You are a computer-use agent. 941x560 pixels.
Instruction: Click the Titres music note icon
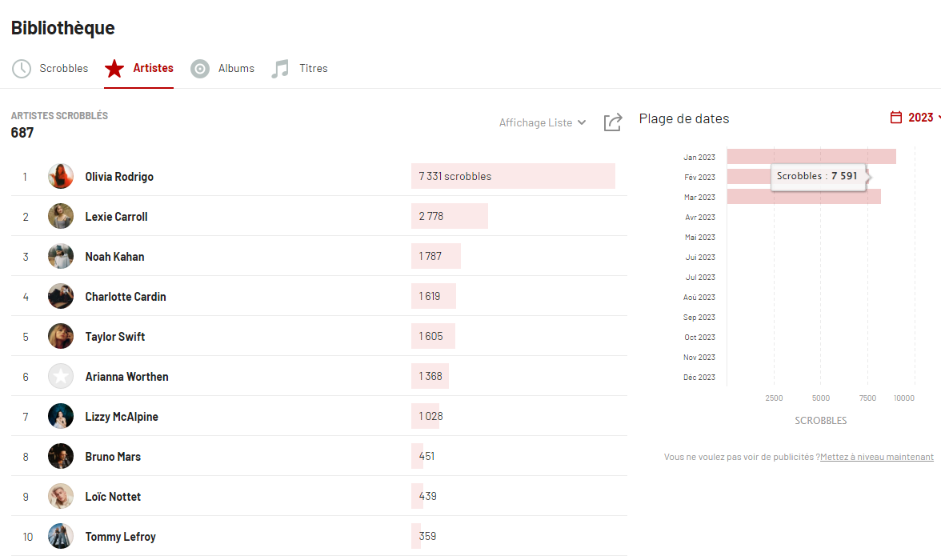point(280,69)
